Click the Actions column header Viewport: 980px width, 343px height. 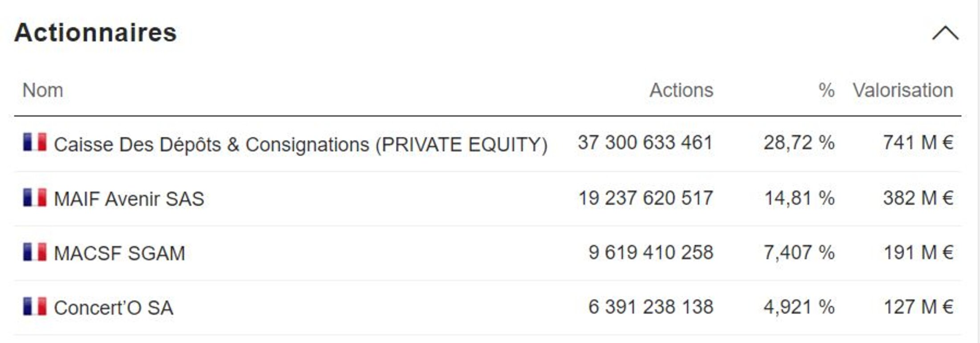click(681, 90)
